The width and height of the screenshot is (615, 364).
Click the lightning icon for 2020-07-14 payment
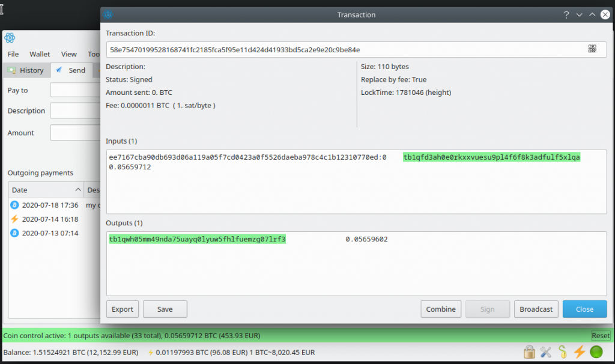tap(14, 219)
